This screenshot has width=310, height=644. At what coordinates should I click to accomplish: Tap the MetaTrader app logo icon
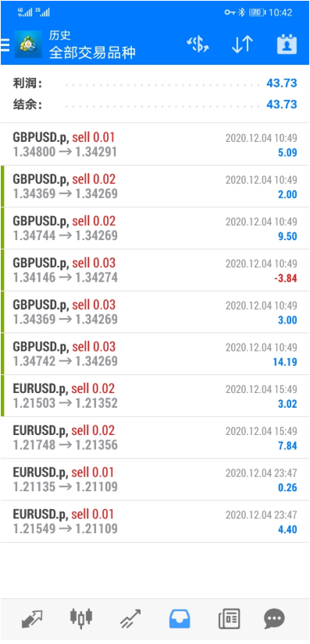click(28, 44)
